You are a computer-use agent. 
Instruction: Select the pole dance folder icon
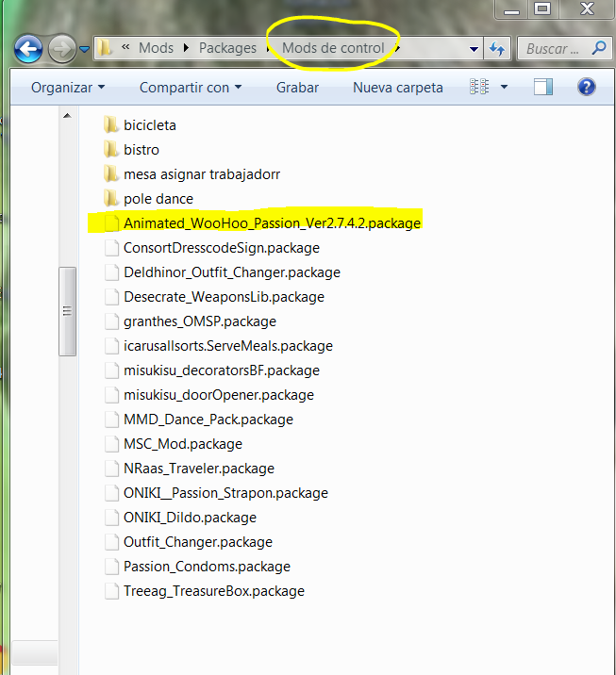tap(110, 199)
